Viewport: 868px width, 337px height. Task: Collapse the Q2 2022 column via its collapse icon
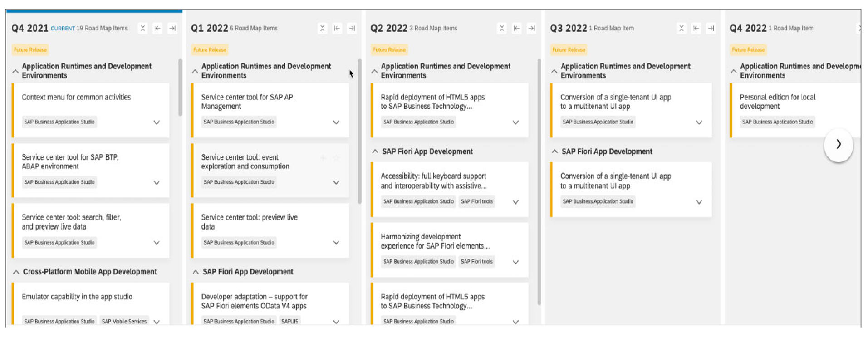pyautogui.click(x=501, y=28)
